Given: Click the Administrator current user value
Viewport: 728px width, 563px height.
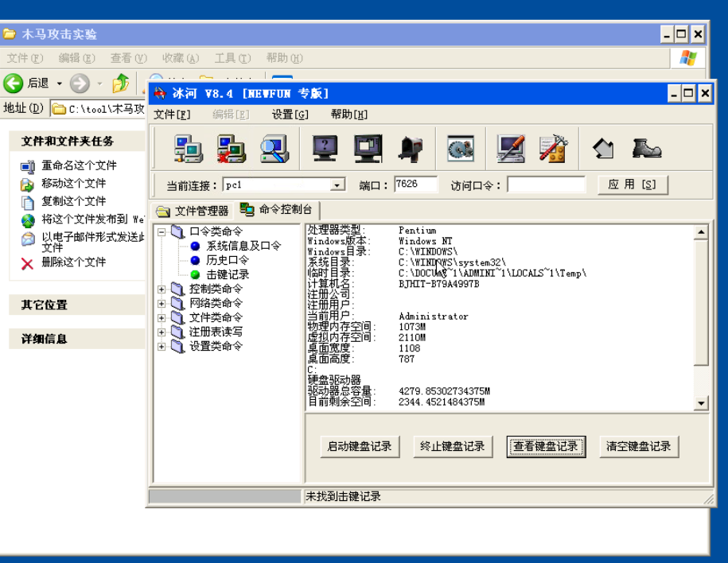Looking at the screenshot, I should 433,316.
